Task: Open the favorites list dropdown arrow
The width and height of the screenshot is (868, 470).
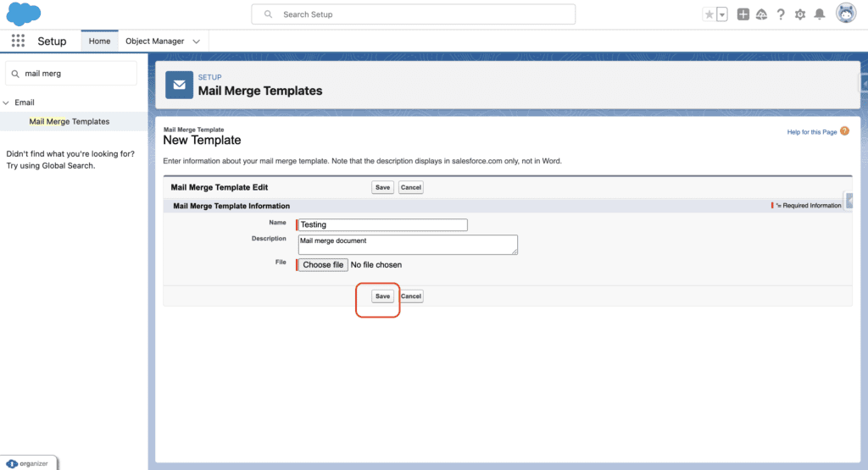Action: (x=722, y=14)
